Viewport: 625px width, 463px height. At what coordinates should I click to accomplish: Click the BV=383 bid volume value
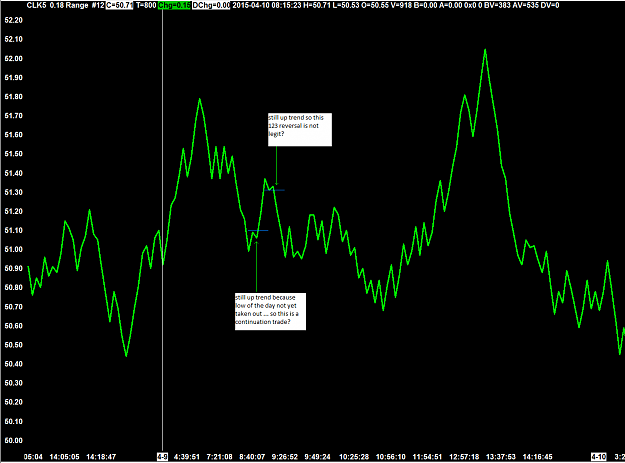[497, 5]
